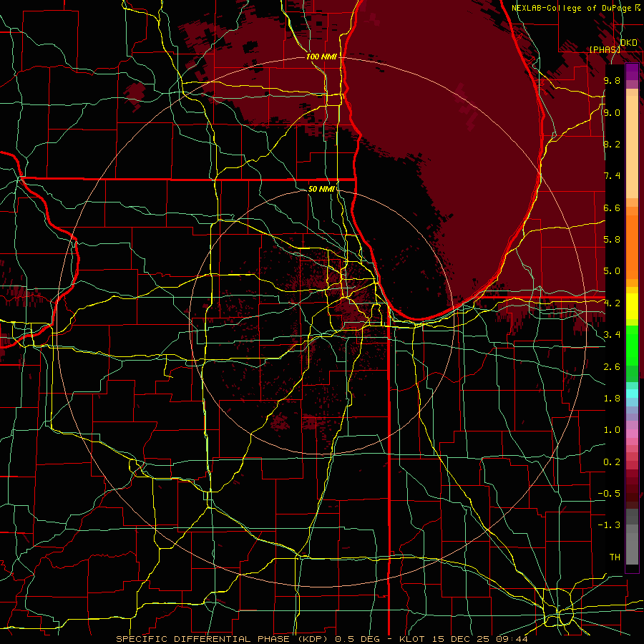644x644 pixels.
Task: Click the pink band of the colorbar
Action: point(632,434)
